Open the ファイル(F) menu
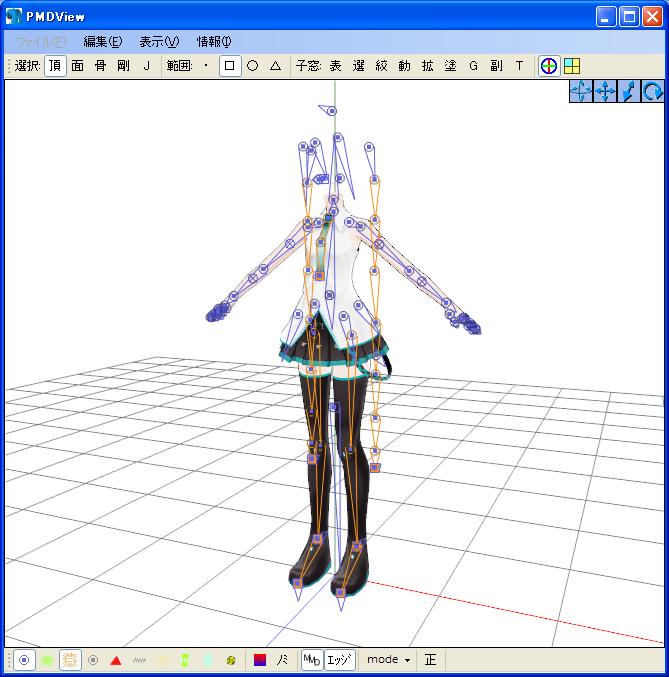669x677 pixels. click(x=41, y=41)
